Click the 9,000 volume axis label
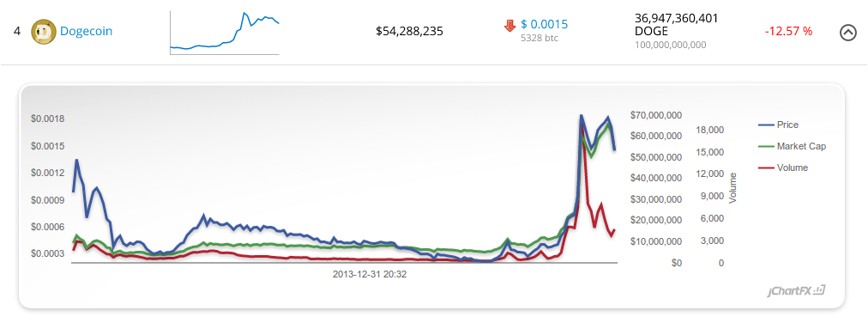 (713, 197)
